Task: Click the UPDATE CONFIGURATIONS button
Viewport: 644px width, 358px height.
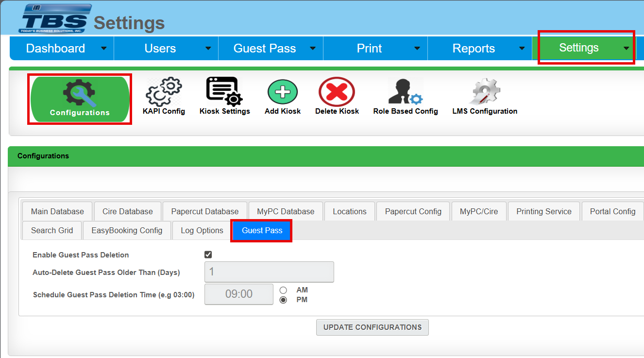Action: [373, 327]
